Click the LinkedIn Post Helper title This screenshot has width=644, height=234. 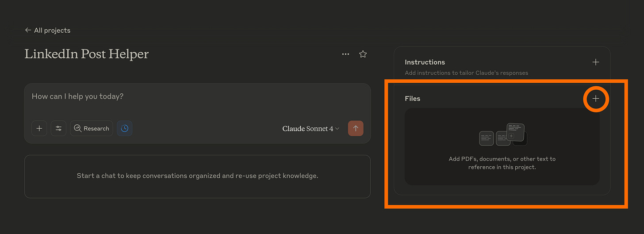[87, 54]
